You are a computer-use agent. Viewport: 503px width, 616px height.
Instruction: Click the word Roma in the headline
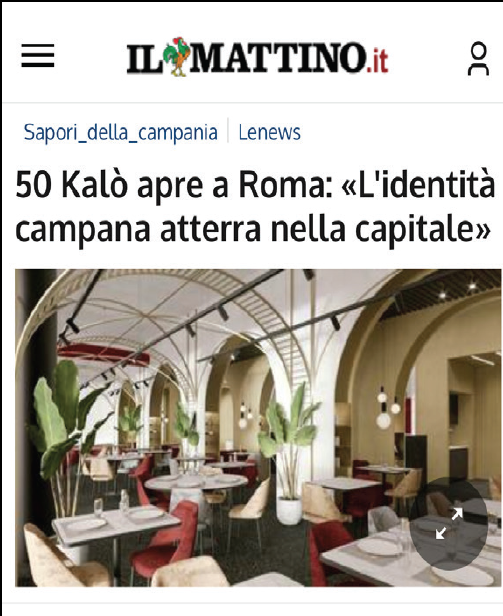pos(283,185)
